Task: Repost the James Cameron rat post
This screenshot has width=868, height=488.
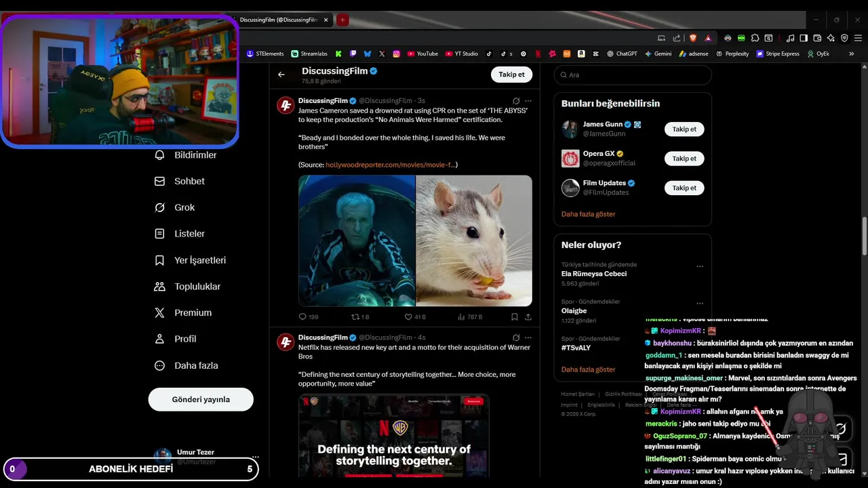Action: point(360,317)
